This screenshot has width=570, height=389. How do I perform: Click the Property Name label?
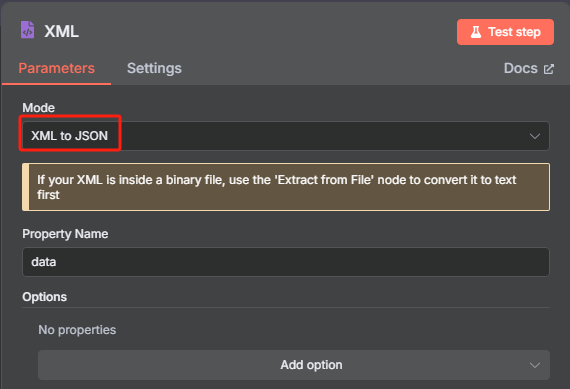tap(65, 234)
